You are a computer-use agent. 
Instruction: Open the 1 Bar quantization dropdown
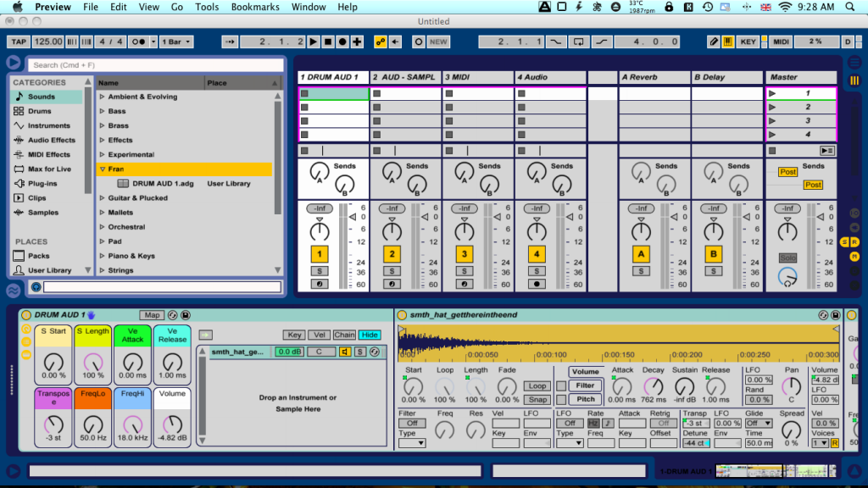[x=176, y=42]
